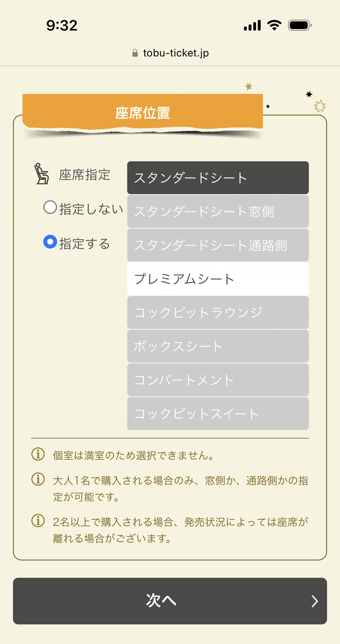Image resolution: width=340 pixels, height=644 pixels.
Task: Tap the lock icon next to tobu-ticket.jp
Action: tap(134, 54)
